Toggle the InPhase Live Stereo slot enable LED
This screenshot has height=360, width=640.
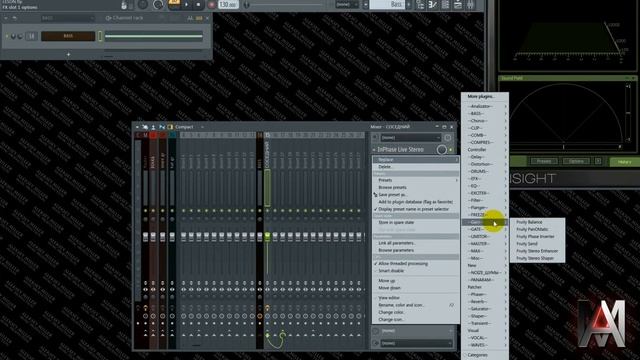451,150
